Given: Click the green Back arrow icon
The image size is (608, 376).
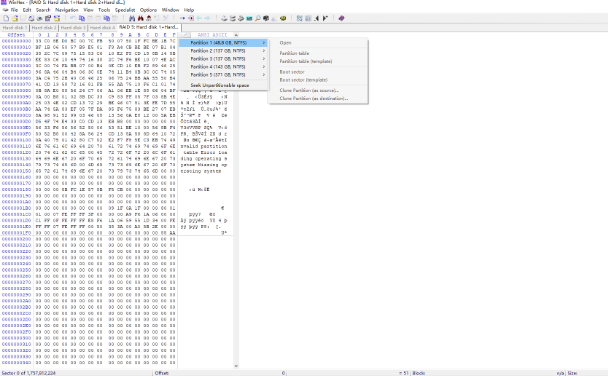Looking at the screenshot, I should [x=199, y=18].
